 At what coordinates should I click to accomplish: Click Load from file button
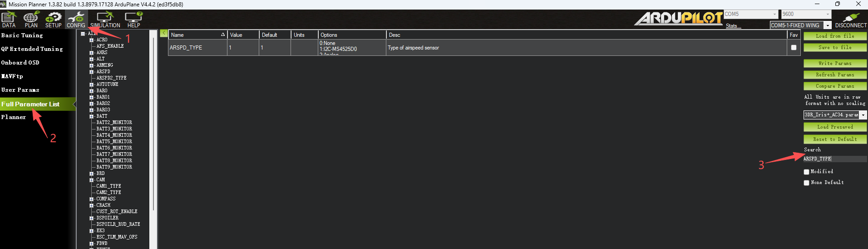coord(835,36)
